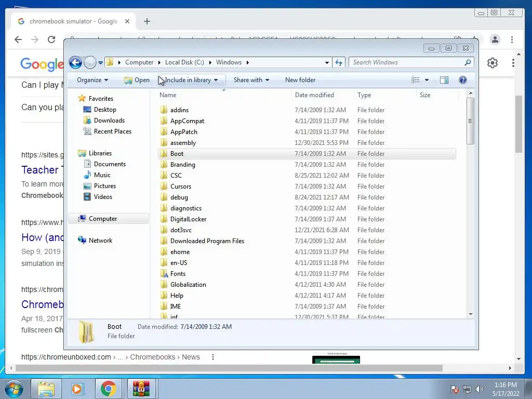Click Chrome icon in taskbar
Screen dimensions: 532x399
point(108,389)
